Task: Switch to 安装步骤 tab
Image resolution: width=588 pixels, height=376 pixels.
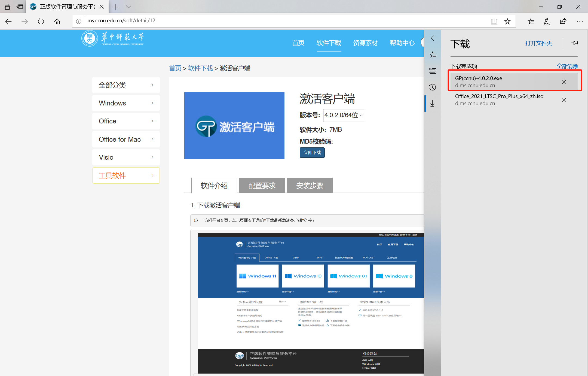Action: click(310, 186)
